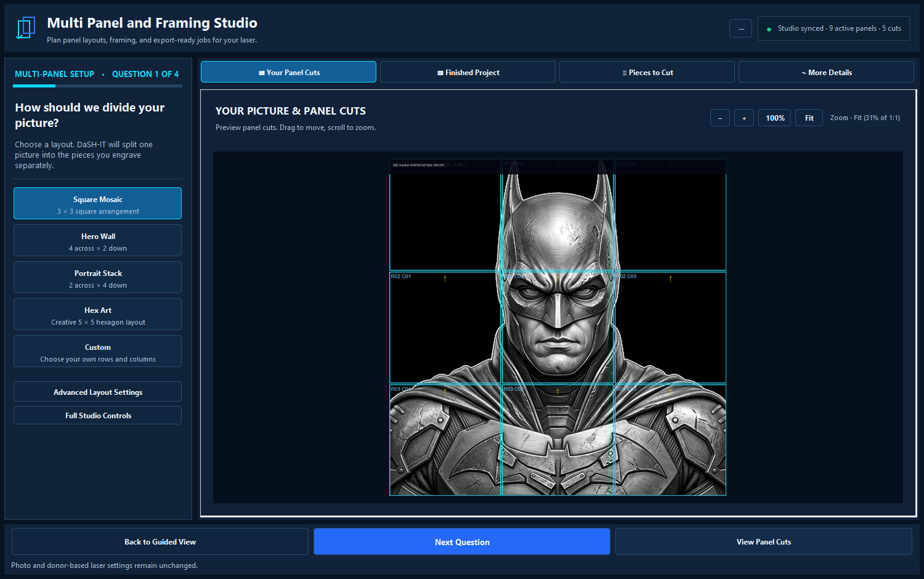Select the Hex Art layout option
Screen dimensions: 924x579
click(x=97, y=314)
